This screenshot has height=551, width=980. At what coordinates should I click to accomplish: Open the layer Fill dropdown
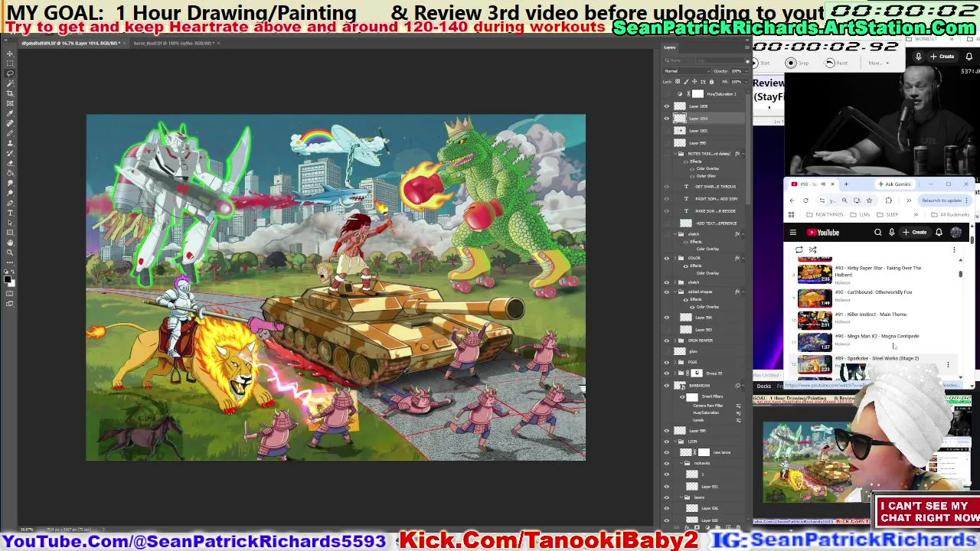pos(746,82)
